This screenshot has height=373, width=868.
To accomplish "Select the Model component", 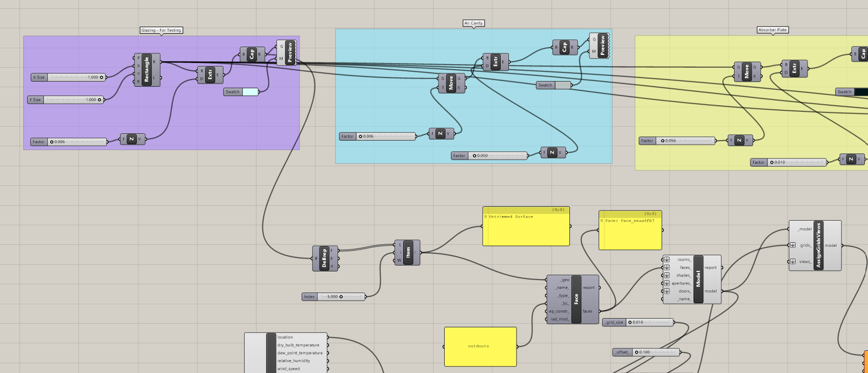I will (x=698, y=280).
